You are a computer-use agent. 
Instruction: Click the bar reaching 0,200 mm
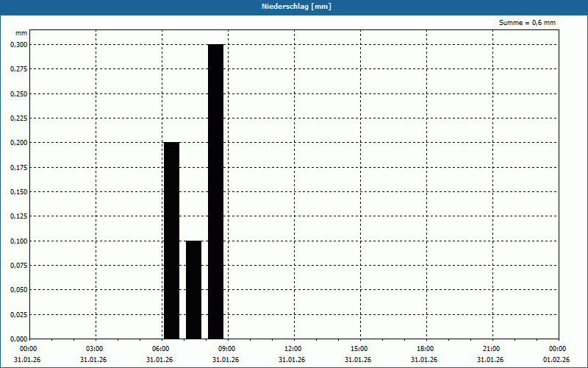click(x=172, y=241)
